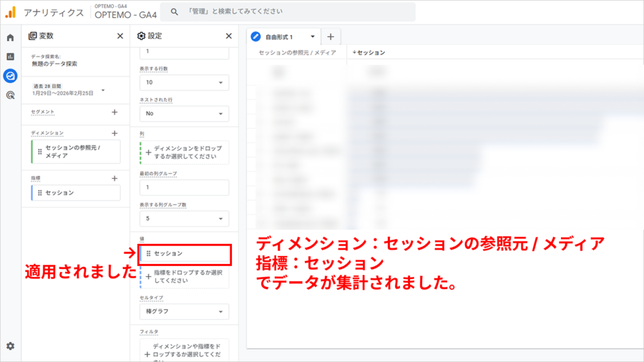The height and width of the screenshot is (362, 644).
Task: Select the Reports icon in the left sidebar
Action: (x=10, y=57)
